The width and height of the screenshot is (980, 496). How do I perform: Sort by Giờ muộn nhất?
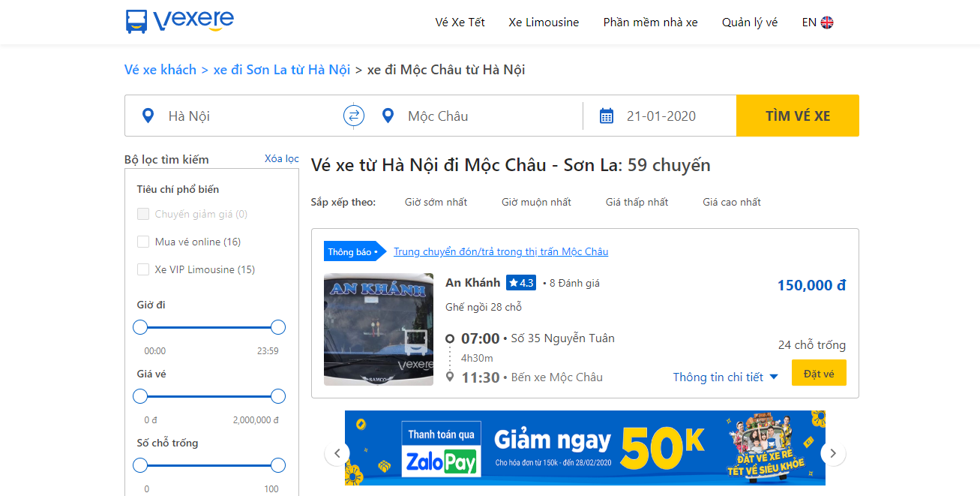click(536, 202)
